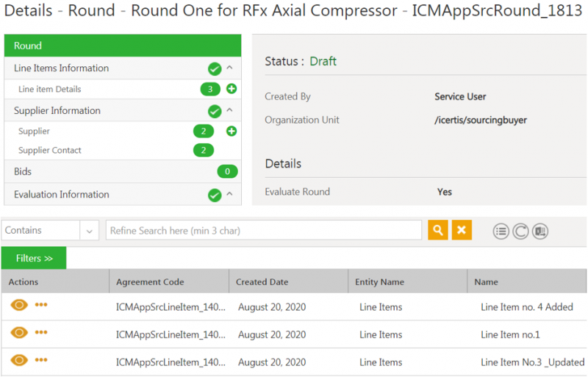This screenshot has height=377, width=588.
Task: Click Evaluation Information green checkmark
Action: click(x=215, y=195)
